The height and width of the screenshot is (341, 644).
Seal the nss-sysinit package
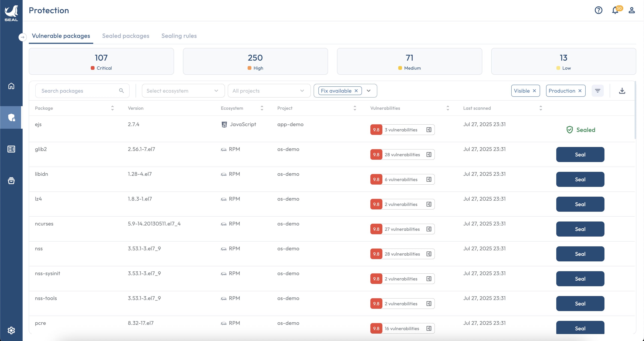coord(580,279)
